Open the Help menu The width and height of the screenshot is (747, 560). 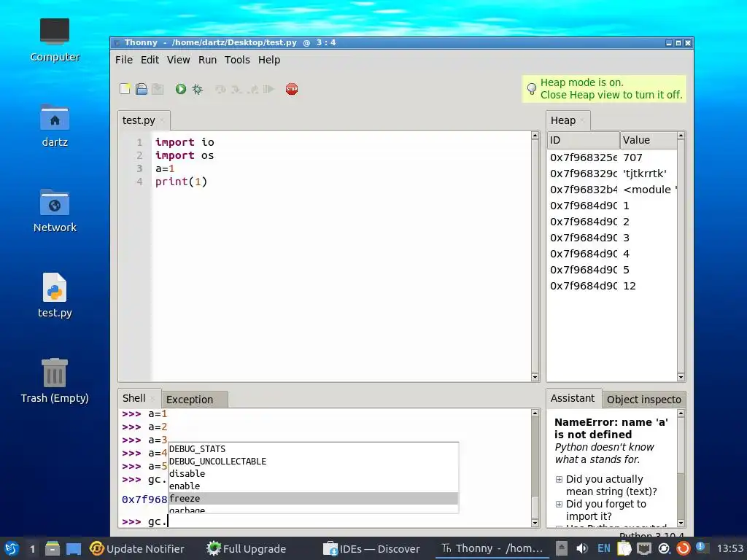tap(269, 60)
